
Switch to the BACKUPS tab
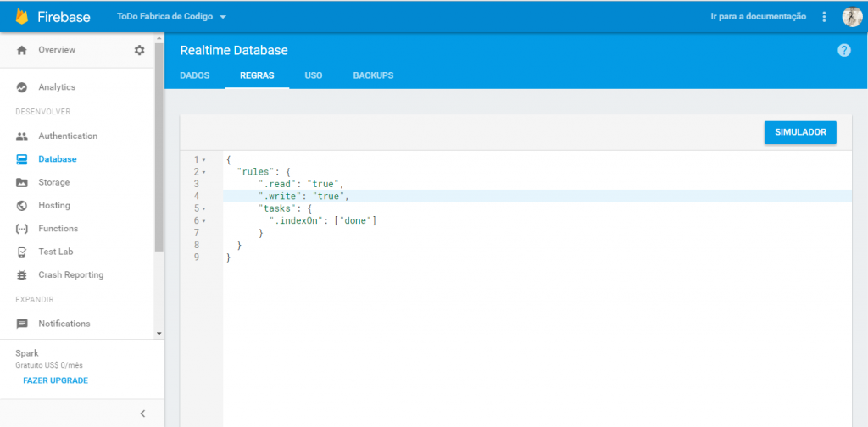click(x=373, y=75)
